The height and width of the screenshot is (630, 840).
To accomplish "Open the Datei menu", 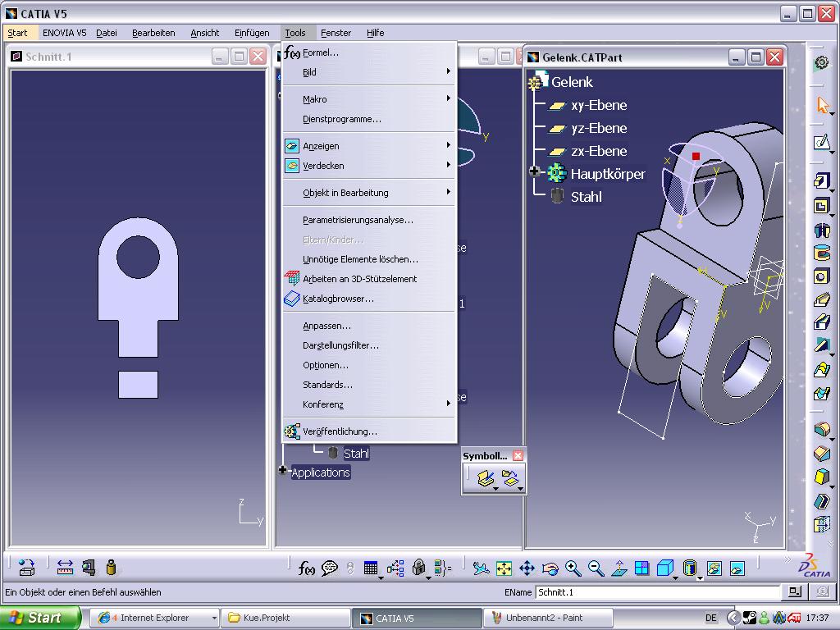I will (107, 33).
